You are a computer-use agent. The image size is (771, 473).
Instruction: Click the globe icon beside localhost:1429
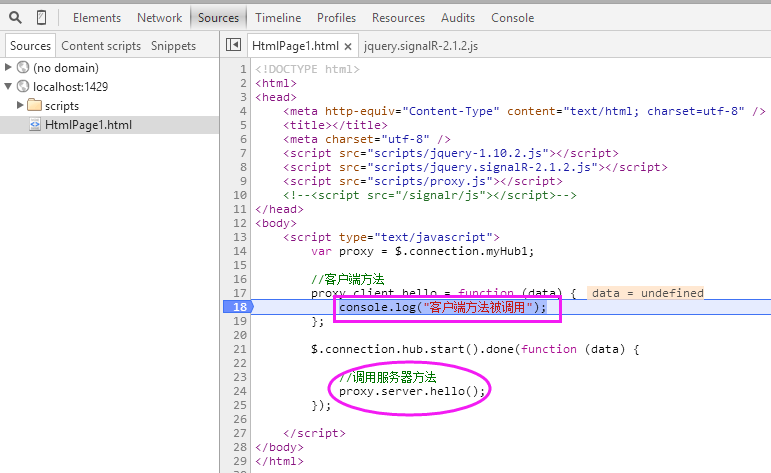pyautogui.click(x=23, y=86)
